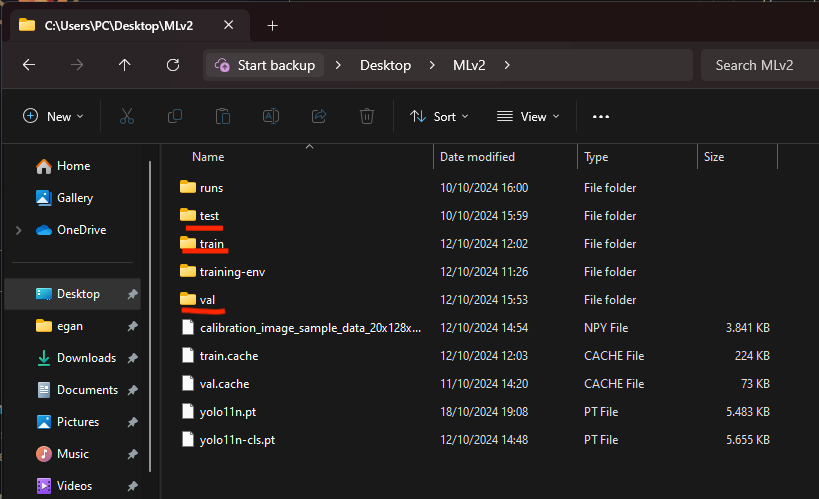Refresh the current folder view
The width and height of the screenshot is (819, 499).
pos(173,65)
